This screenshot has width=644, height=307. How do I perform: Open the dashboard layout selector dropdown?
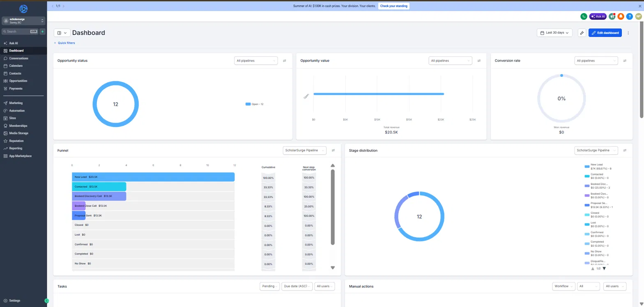click(62, 33)
